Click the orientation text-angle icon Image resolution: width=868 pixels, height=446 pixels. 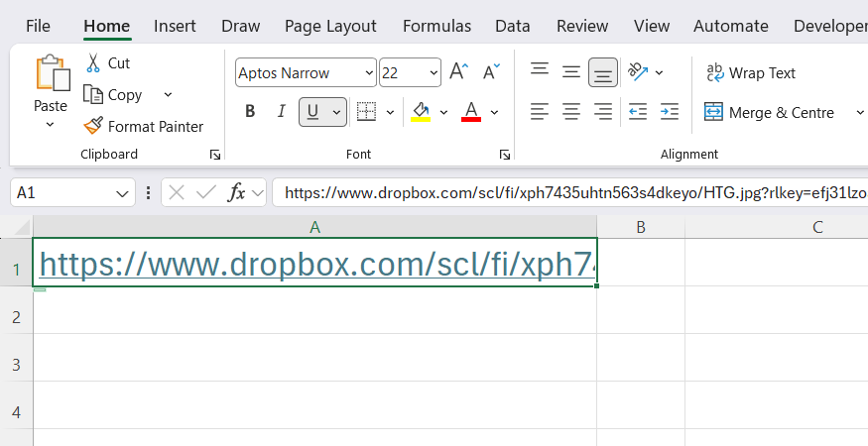638,72
